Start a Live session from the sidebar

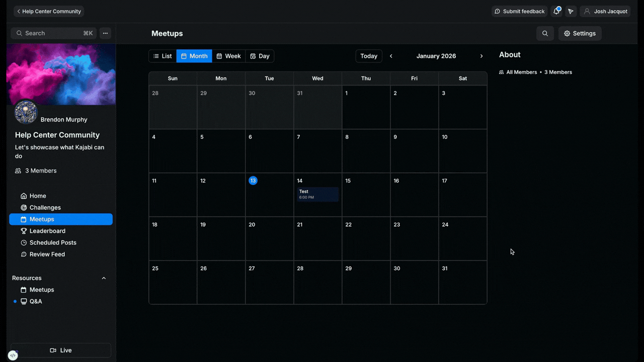pyautogui.click(x=60, y=350)
